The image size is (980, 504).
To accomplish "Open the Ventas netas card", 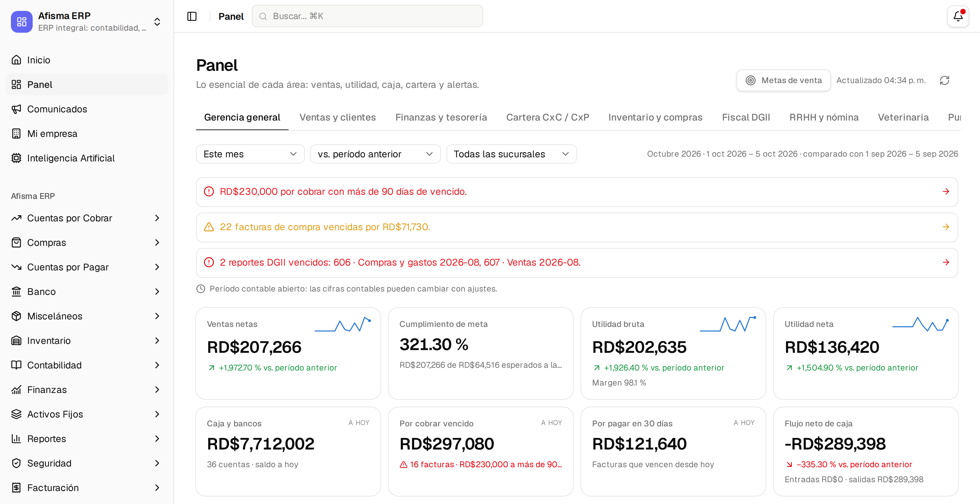I will coord(288,353).
